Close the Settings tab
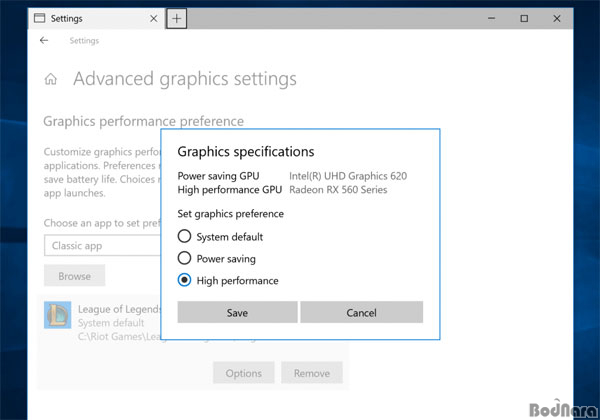This screenshot has width=600, height=420. tap(153, 18)
